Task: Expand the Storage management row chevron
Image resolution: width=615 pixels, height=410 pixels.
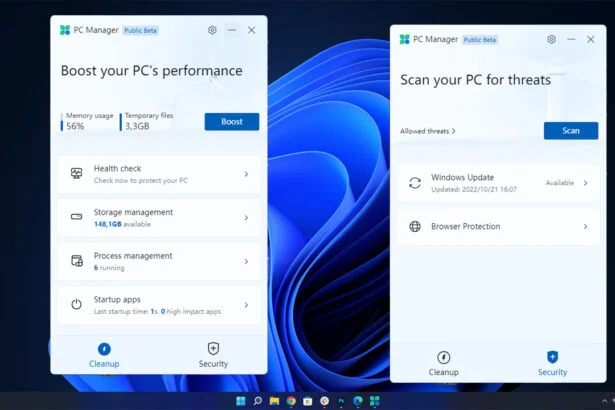Action: (x=246, y=217)
